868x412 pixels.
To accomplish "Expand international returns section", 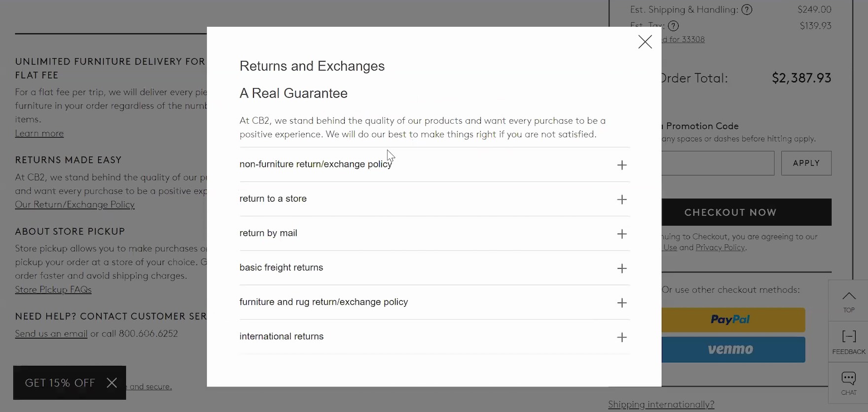I will point(621,338).
